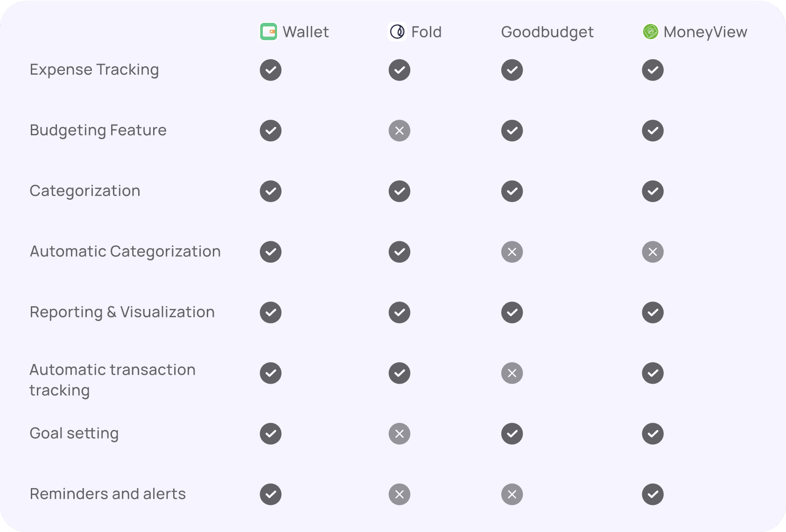Click Fold's Reminders and alerts cross icon
Screen dimensions: 786x532
tap(399, 495)
